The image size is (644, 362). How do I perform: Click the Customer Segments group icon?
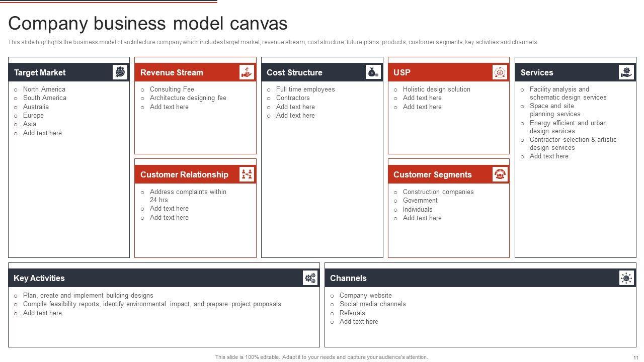pyautogui.click(x=500, y=174)
